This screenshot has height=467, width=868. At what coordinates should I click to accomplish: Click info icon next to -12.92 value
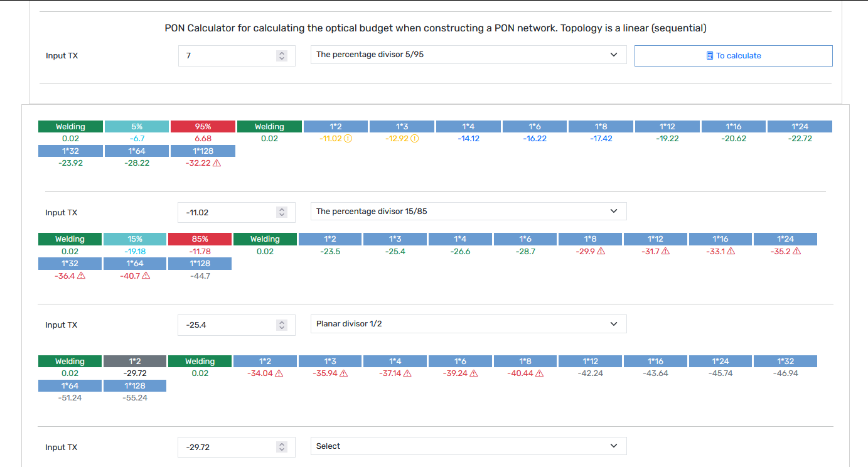point(414,139)
